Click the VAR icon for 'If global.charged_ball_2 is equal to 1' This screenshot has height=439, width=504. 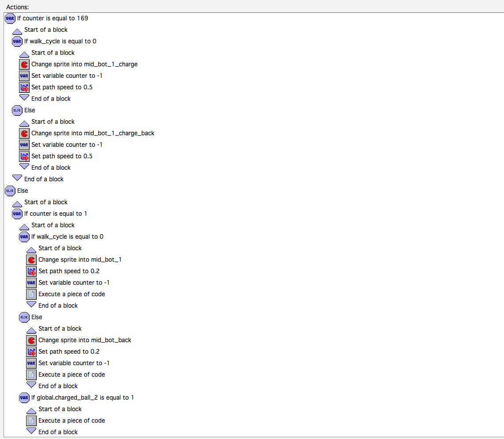[24, 397]
